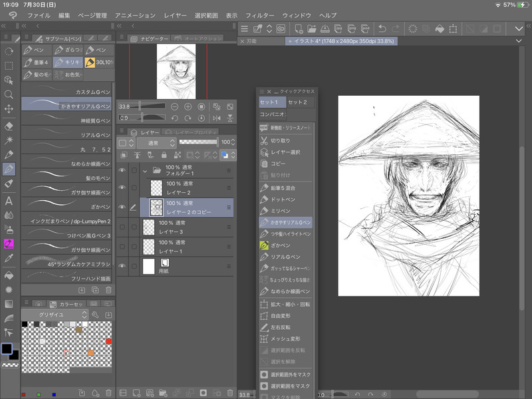
Task: Select the Zoom magnifier tool
Action: click(9, 94)
